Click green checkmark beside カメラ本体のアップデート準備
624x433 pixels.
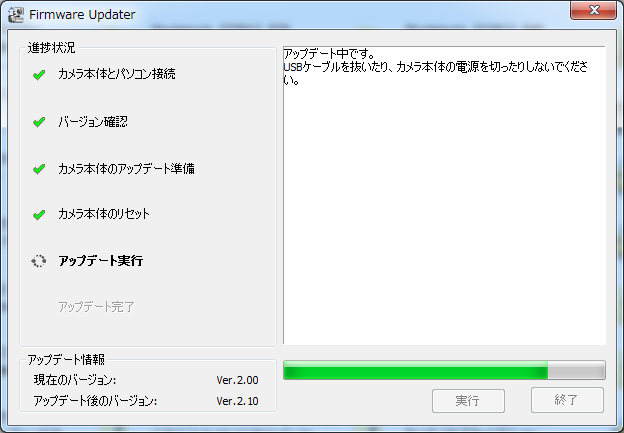39,169
